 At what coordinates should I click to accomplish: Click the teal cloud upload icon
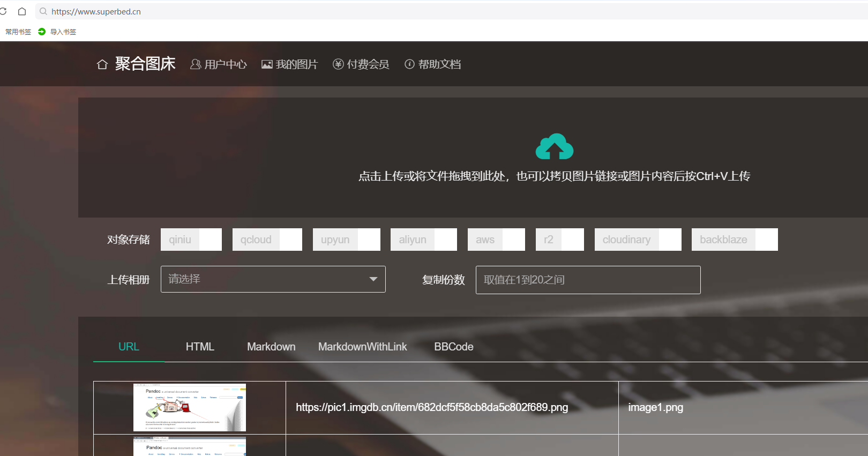coord(555,146)
